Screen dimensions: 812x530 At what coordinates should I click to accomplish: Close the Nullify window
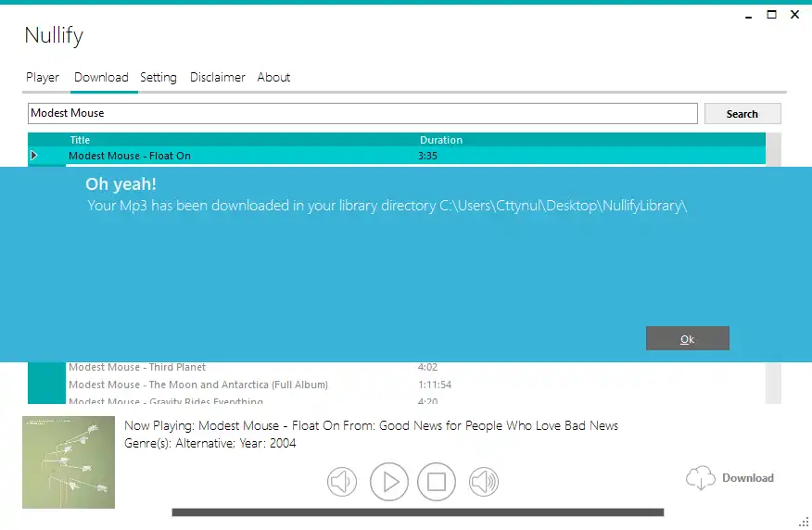point(795,15)
